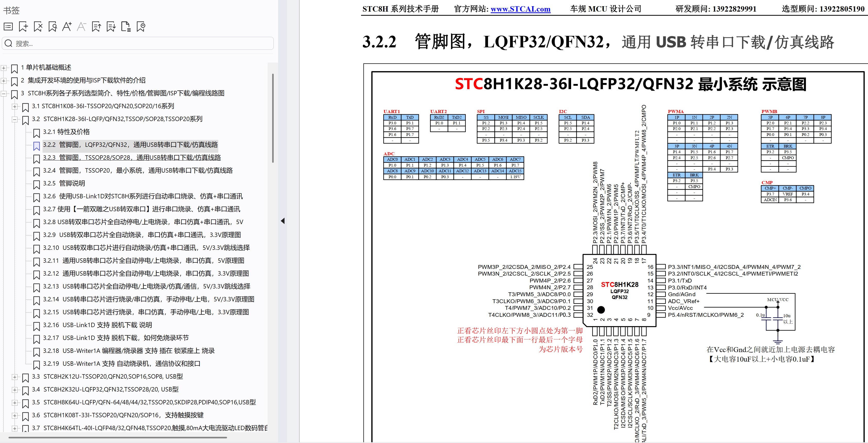Open 3.2.17 如何免烧录环节 bookmark
The image size is (868, 443).
pos(115,338)
